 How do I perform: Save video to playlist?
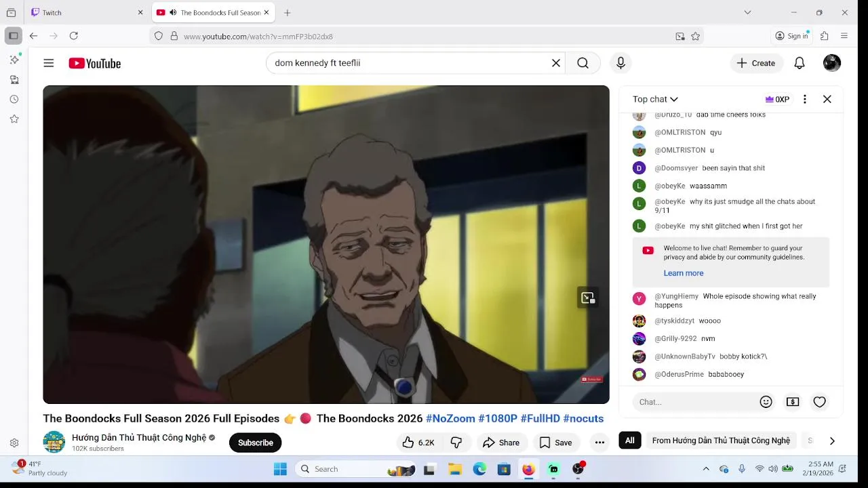(x=555, y=443)
